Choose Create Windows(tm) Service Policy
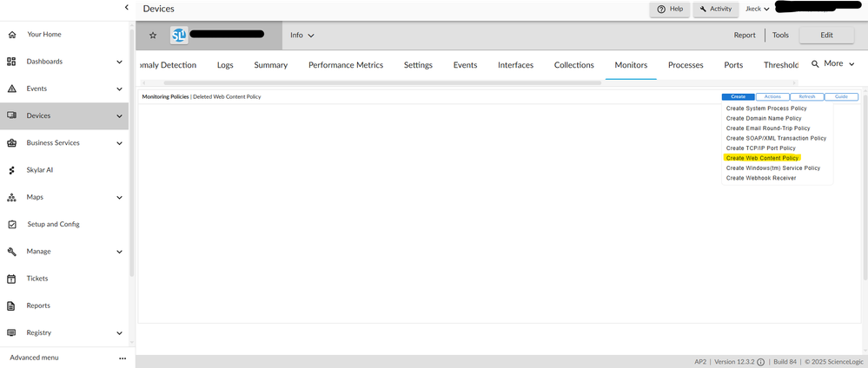 (772, 168)
